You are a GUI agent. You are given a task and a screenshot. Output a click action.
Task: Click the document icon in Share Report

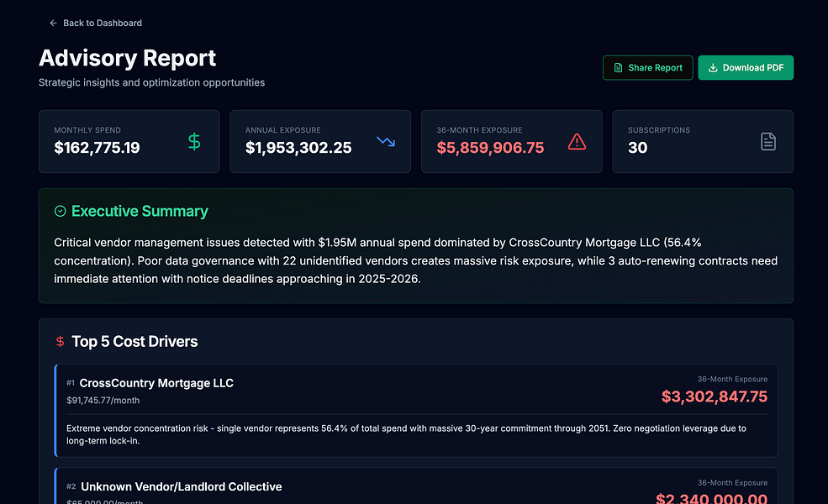tap(618, 67)
